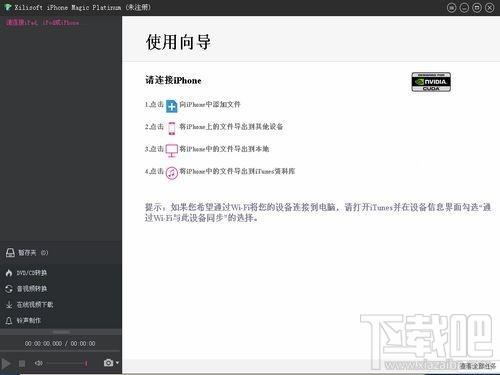
Task: Close the iPhone Magic Platinum window
Action: [490, 7]
